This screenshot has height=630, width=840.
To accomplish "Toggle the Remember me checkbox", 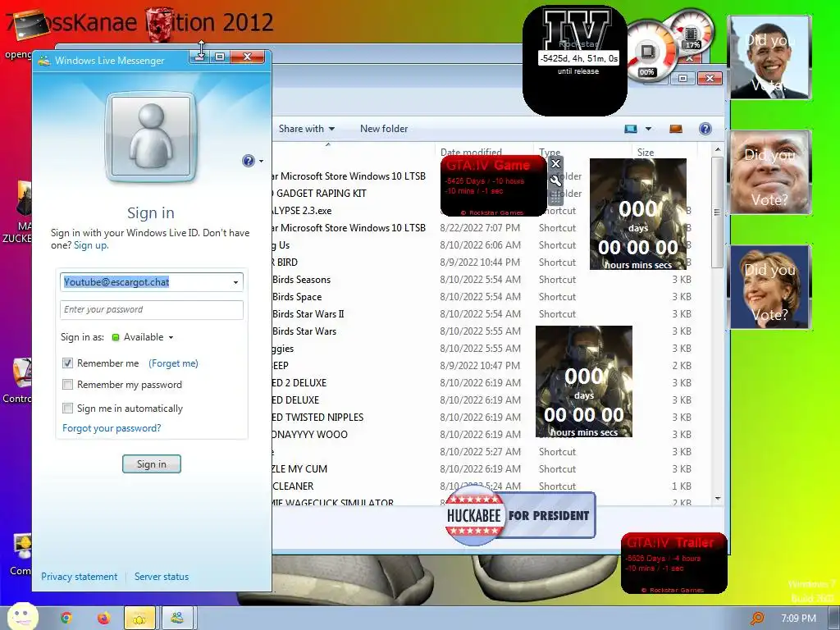I will pyautogui.click(x=67, y=363).
